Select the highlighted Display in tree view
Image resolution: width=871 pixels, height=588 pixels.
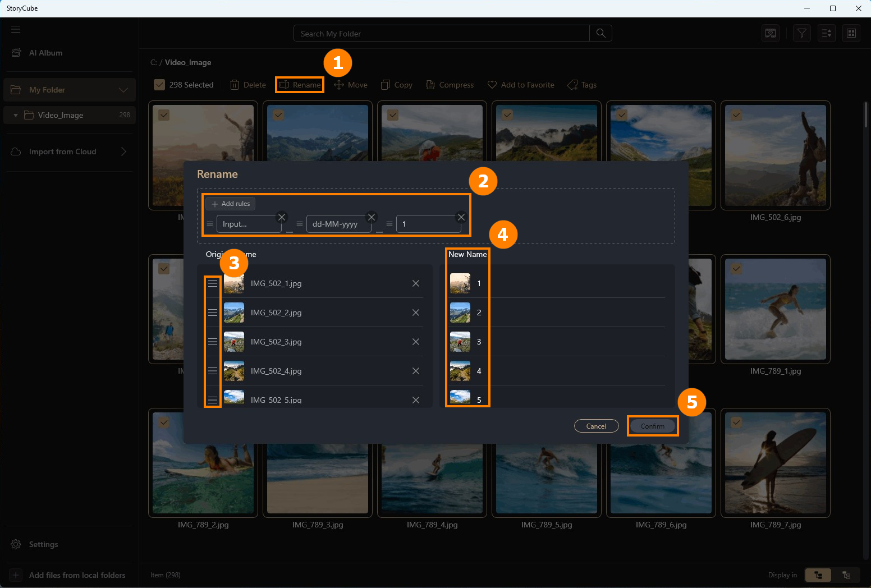click(818, 575)
